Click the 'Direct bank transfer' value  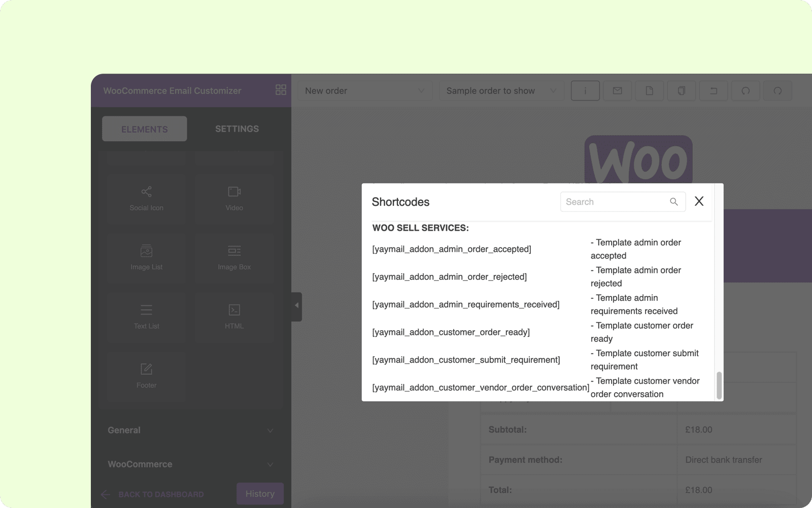(x=724, y=460)
